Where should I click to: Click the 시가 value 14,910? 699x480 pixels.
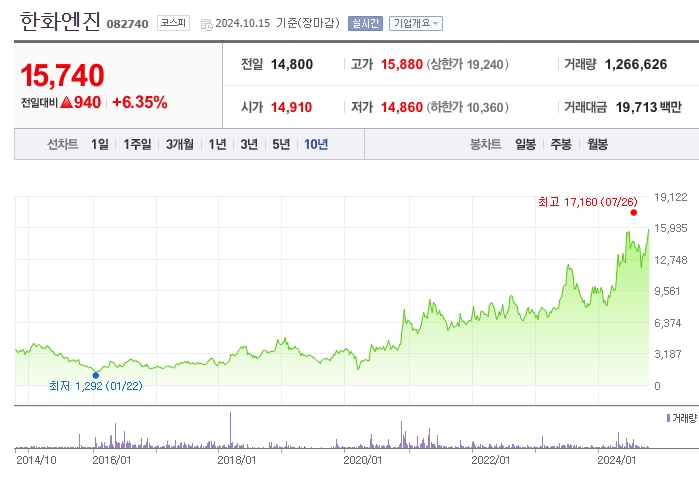(x=291, y=107)
